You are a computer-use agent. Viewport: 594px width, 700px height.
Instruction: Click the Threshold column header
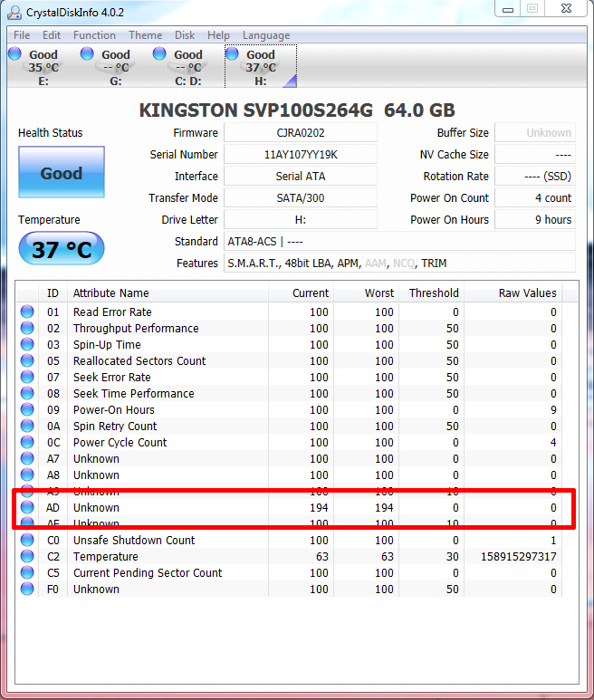[432, 292]
